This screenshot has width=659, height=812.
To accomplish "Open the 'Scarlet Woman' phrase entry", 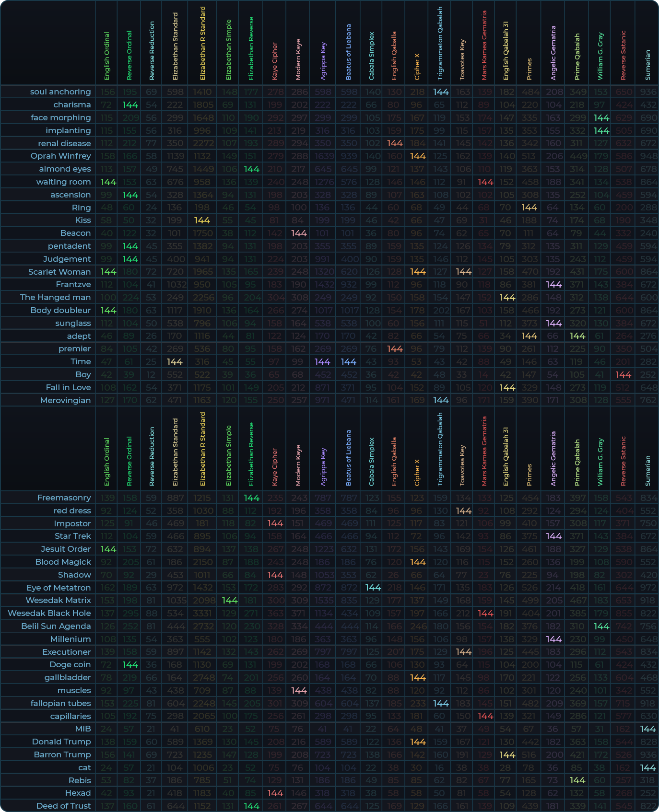I will coord(59,272).
